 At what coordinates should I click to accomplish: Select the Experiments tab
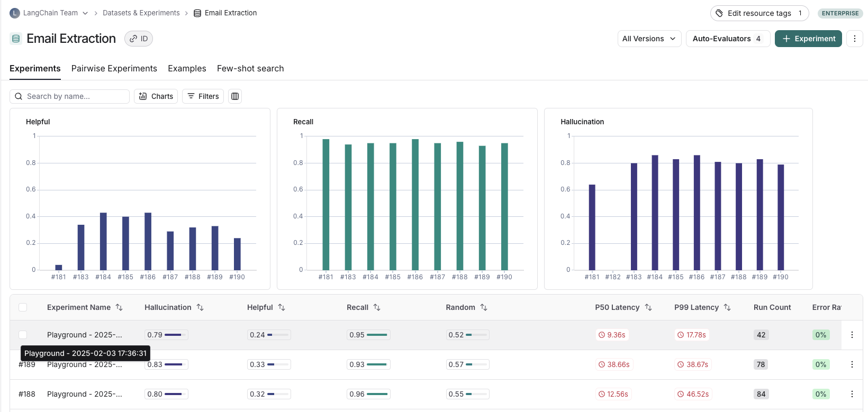click(35, 68)
